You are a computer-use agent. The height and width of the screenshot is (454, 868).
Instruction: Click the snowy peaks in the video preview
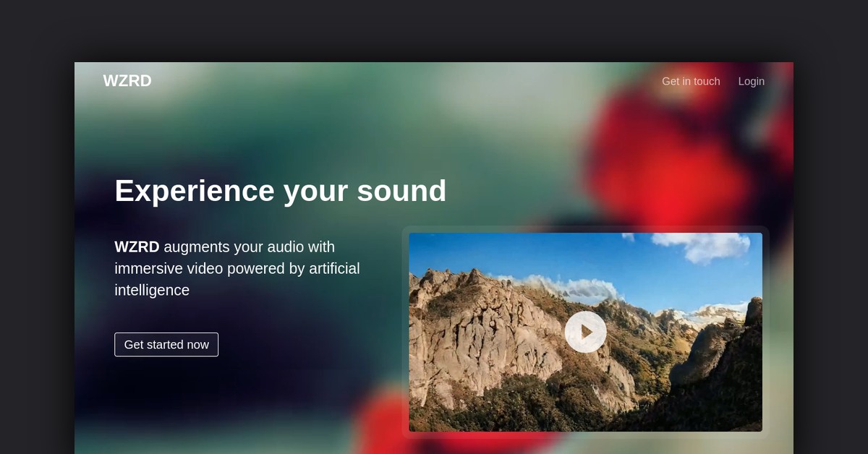[705, 314]
